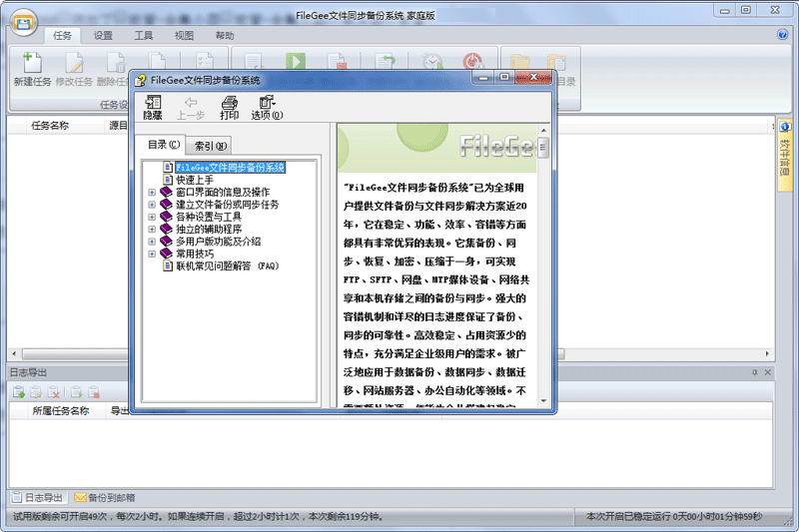Click the help content vertical scrollbar thumb
799x532 pixels.
coord(542,148)
